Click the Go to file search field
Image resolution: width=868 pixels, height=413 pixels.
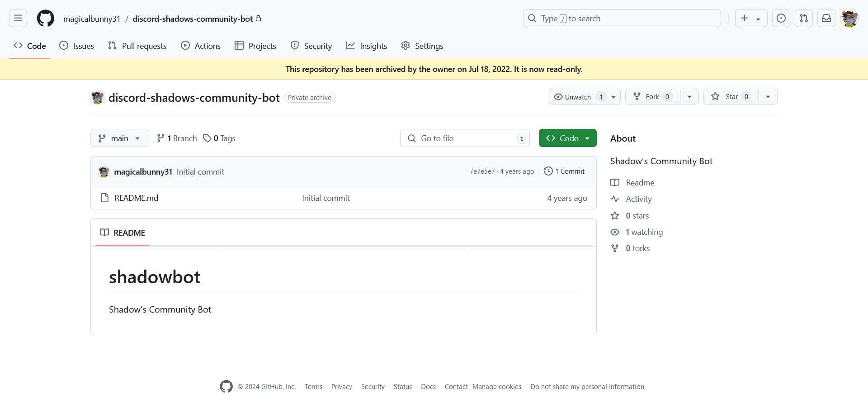[x=465, y=138]
